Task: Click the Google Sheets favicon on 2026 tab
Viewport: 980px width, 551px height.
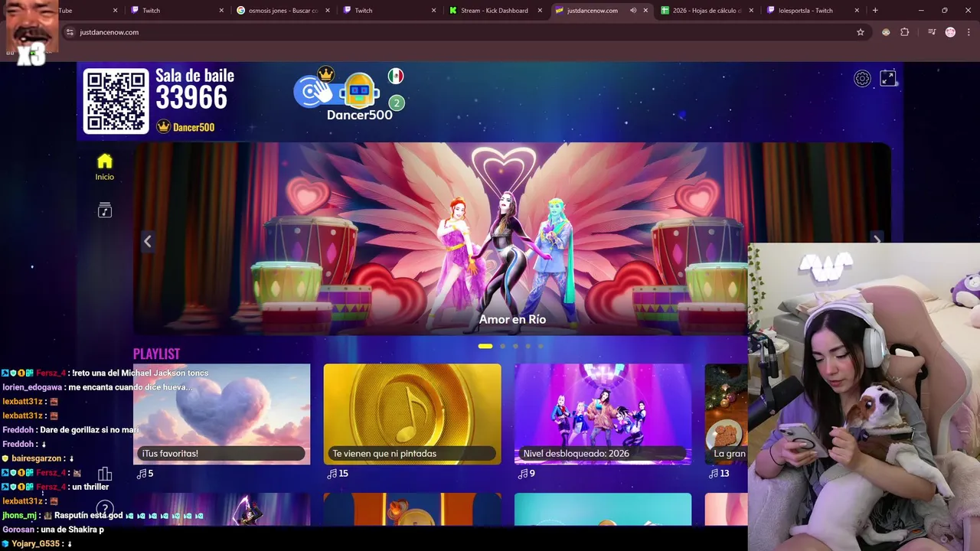Action: 665,11
